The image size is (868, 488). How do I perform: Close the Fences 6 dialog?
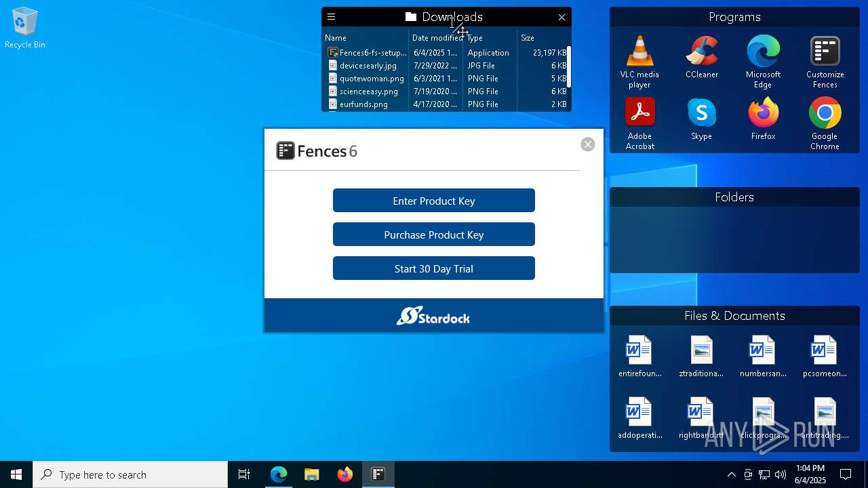coord(588,144)
